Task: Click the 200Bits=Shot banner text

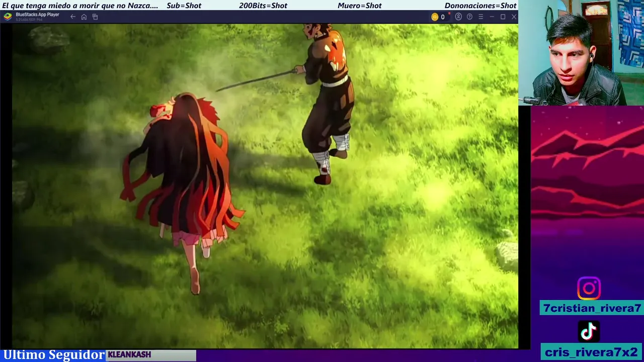Action: (263, 6)
